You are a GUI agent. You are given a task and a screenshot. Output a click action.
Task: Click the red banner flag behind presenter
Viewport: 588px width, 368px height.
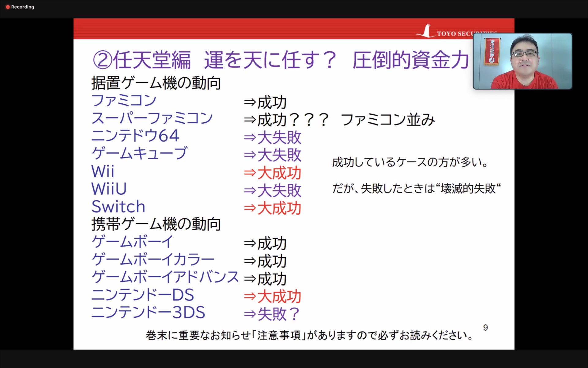(492, 51)
